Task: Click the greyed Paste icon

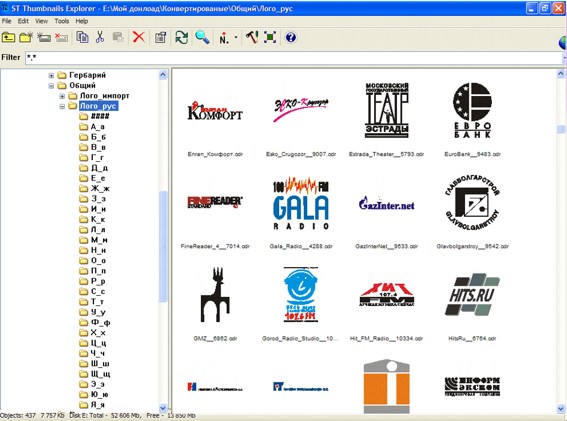Action: (x=118, y=37)
